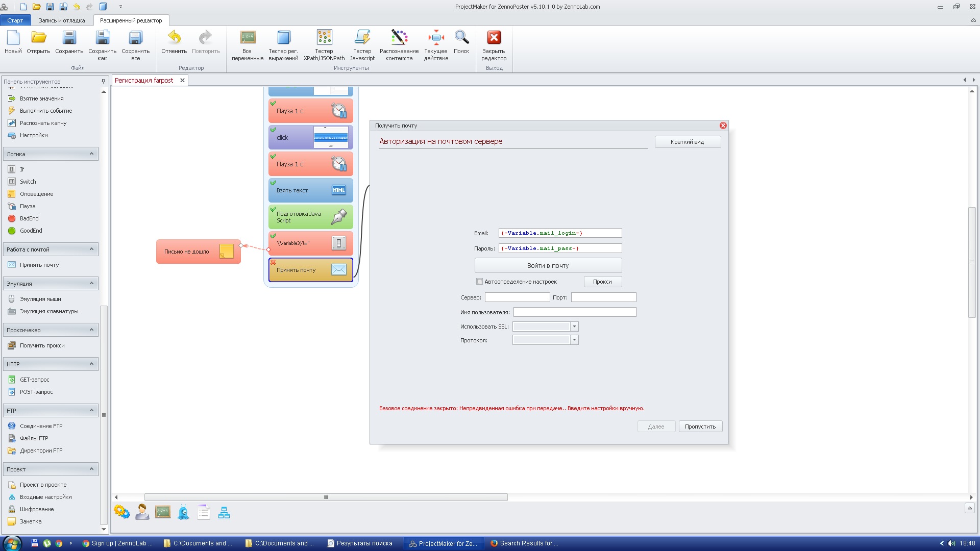The image size is (980, 551).
Task: Click the canvas vertical scrollbar thumb
Action: pyautogui.click(x=972, y=262)
